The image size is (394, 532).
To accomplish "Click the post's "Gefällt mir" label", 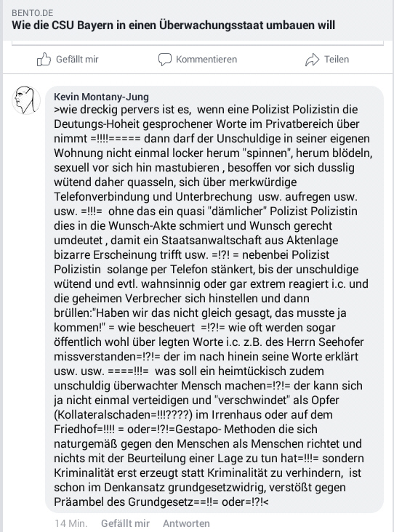I will (x=77, y=60).
